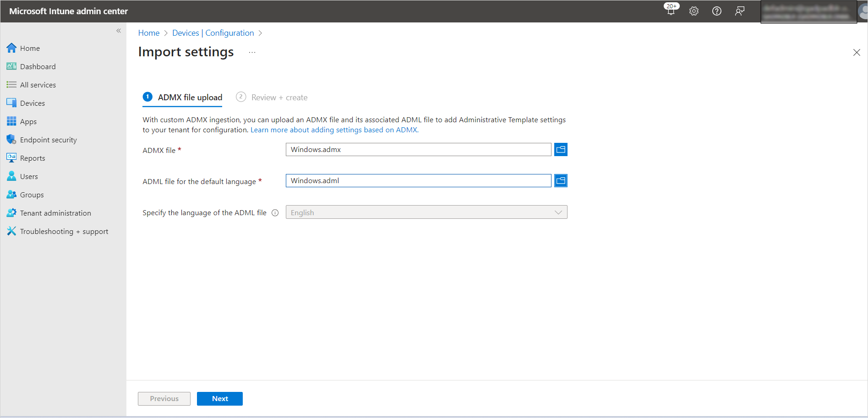The image size is (868, 418).
Task: Click the Windows.admx file input field
Action: point(418,150)
